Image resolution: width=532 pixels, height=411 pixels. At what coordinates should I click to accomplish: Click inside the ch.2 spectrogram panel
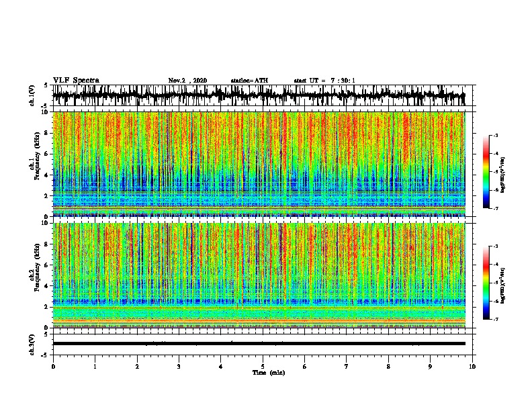pyautogui.click(x=259, y=275)
